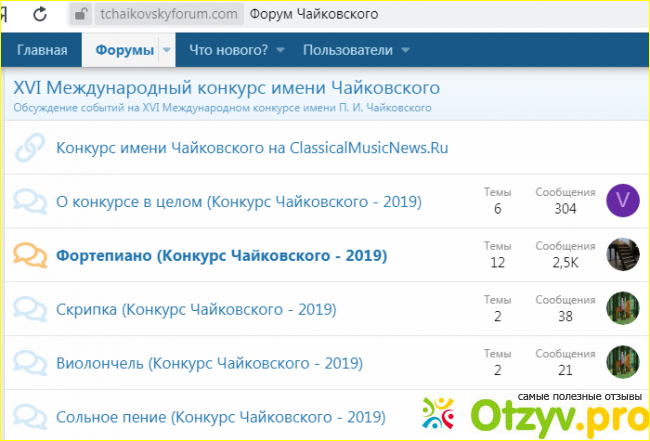Click the padlock icon in the address bar
This screenshot has width=650, height=441.
coord(80,14)
